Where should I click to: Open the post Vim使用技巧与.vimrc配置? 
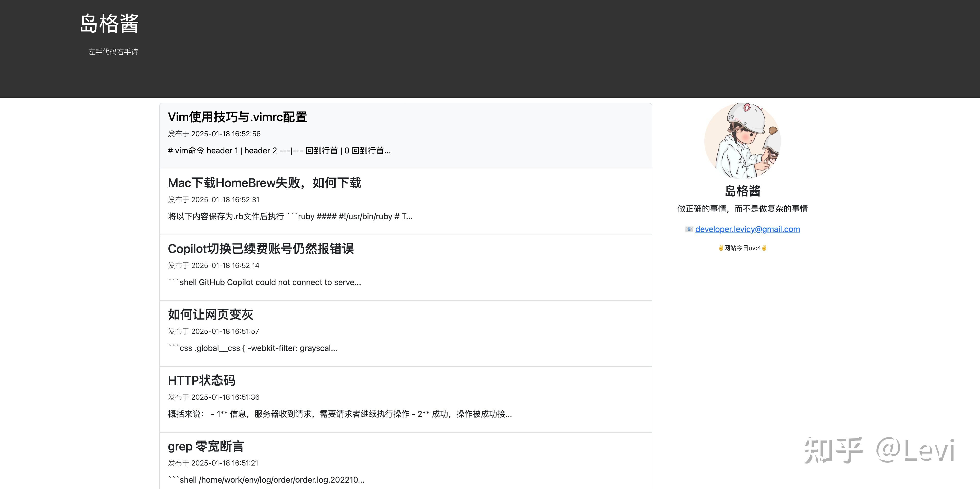[x=237, y=117]
